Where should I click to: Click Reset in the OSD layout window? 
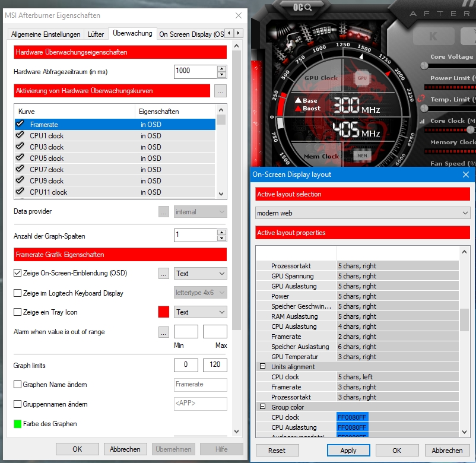click(277, 451)
